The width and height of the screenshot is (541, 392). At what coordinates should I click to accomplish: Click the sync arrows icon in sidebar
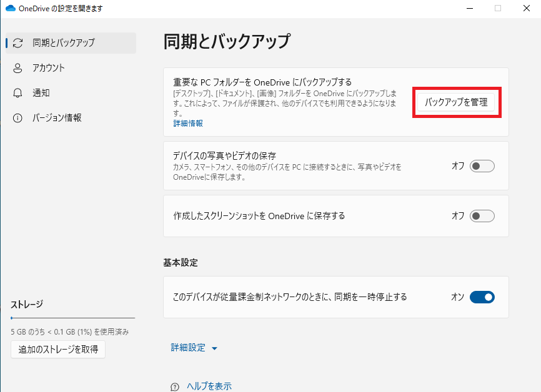tap(17, 43)
